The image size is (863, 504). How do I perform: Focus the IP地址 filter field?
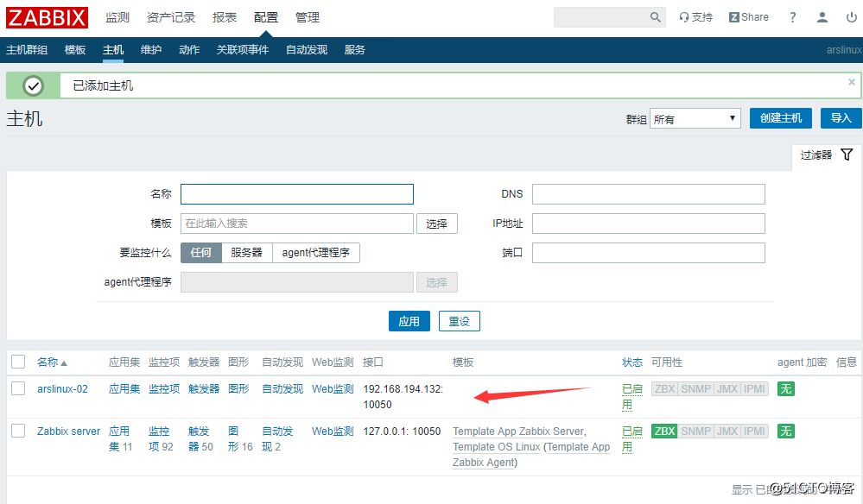[649, 224]
